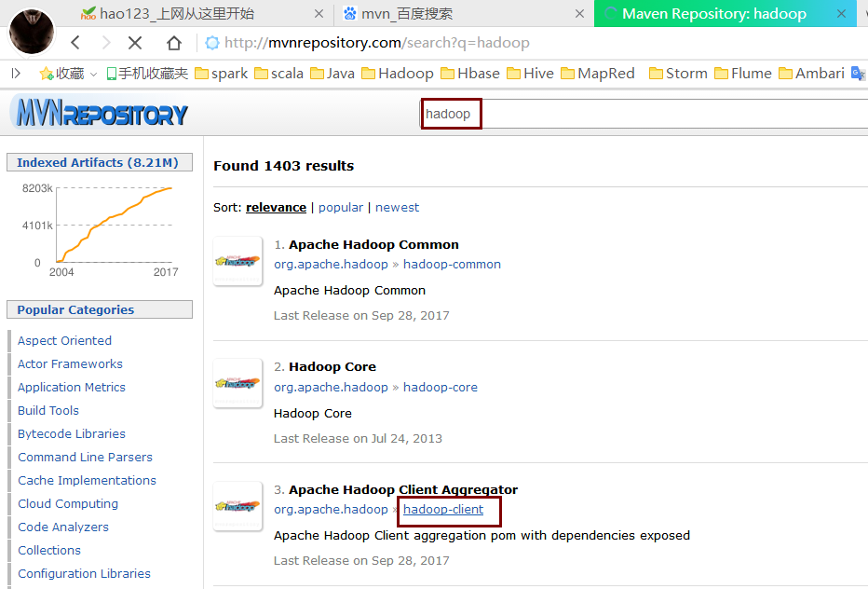Open the Application Metrics category
Viewport: 868px width, 589px height.
click(x=72, y=388)
